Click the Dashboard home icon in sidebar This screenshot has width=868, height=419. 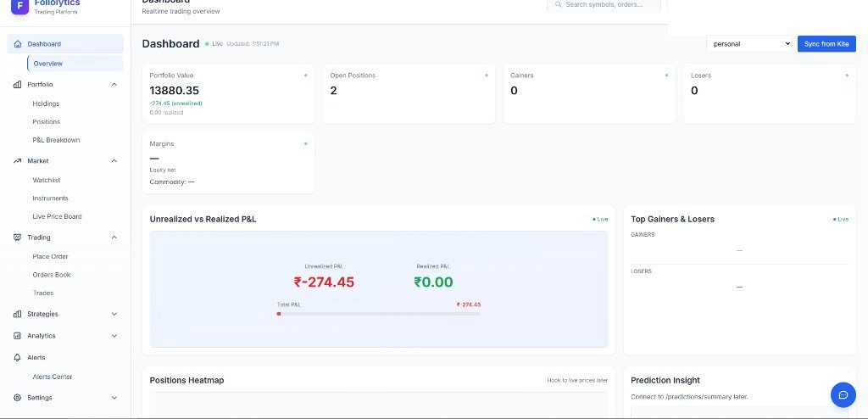pyautogui.click(x=17, y=44)
